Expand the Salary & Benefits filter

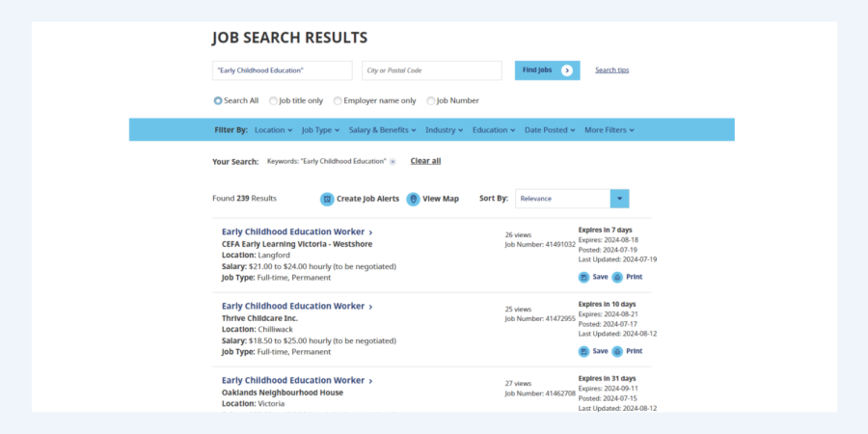[x=382, y=130]
